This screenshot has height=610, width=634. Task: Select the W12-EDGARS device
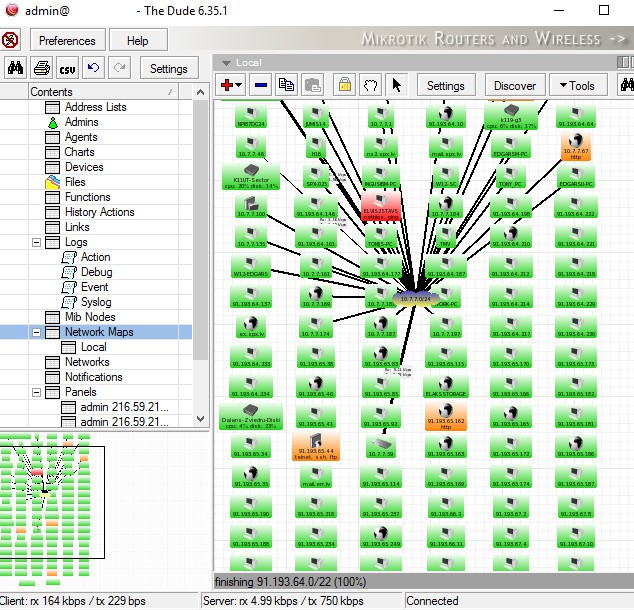[251, 266]
